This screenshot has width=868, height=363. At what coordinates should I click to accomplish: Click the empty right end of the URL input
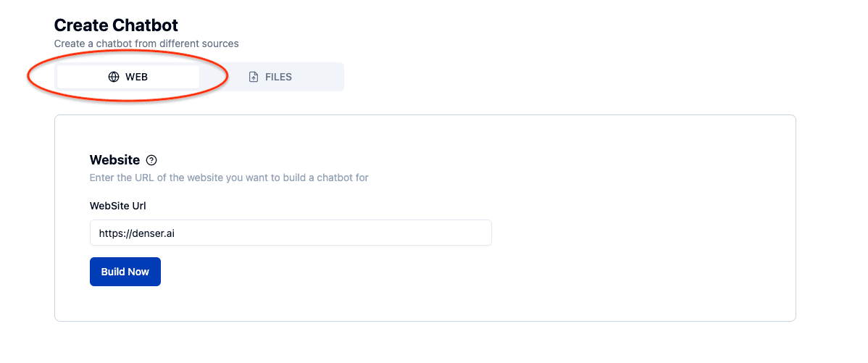click(x=449, y=233)
